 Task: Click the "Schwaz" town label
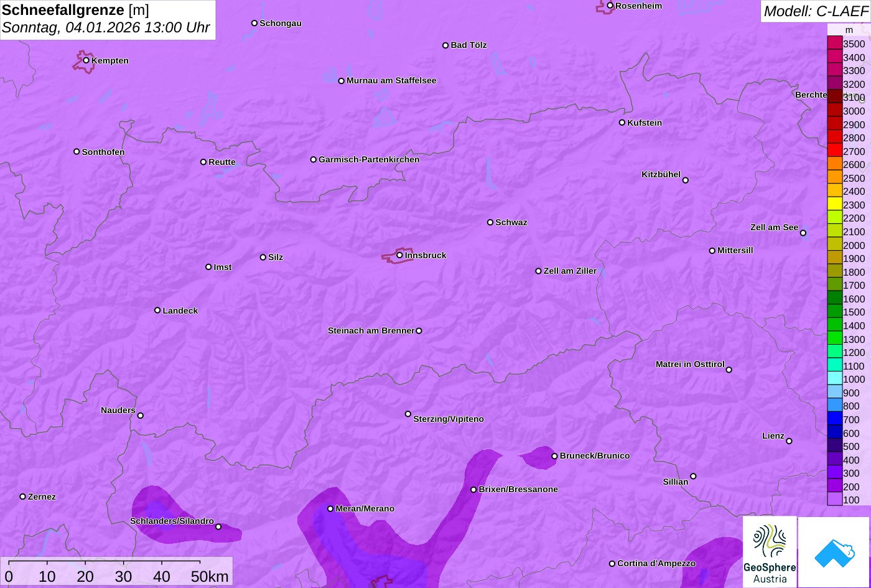point(511,223)
